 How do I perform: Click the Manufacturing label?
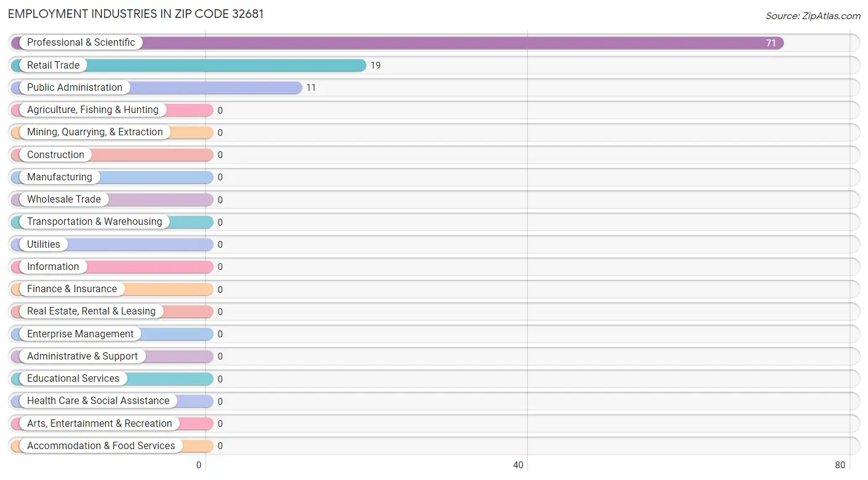(x=59, y=177)
